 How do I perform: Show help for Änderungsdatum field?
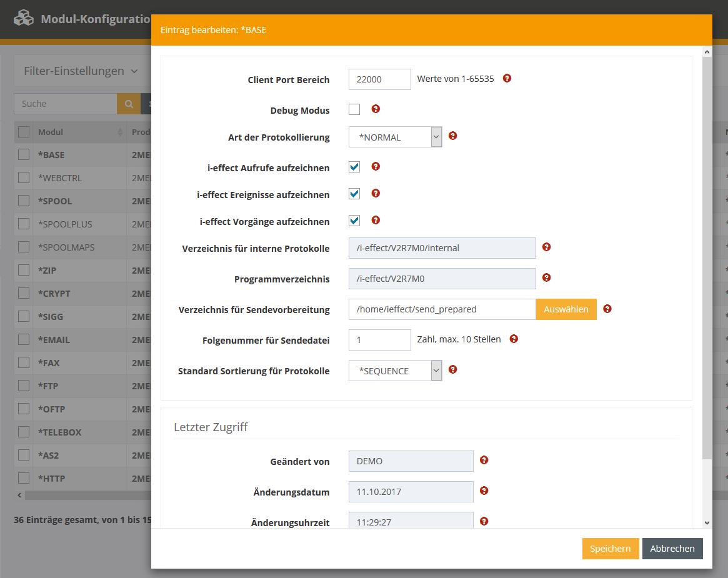point(484,491)
